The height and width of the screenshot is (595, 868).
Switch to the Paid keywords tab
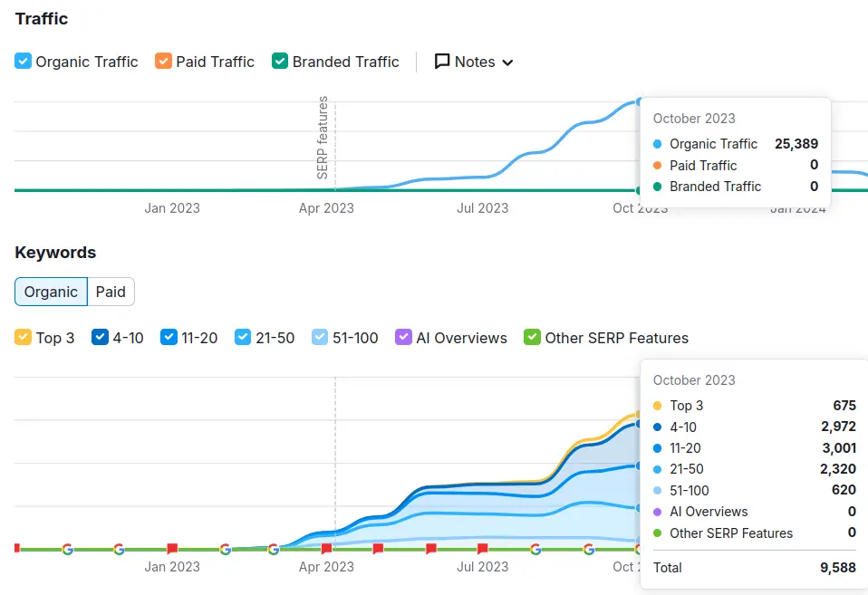click(x=111, y=292)
